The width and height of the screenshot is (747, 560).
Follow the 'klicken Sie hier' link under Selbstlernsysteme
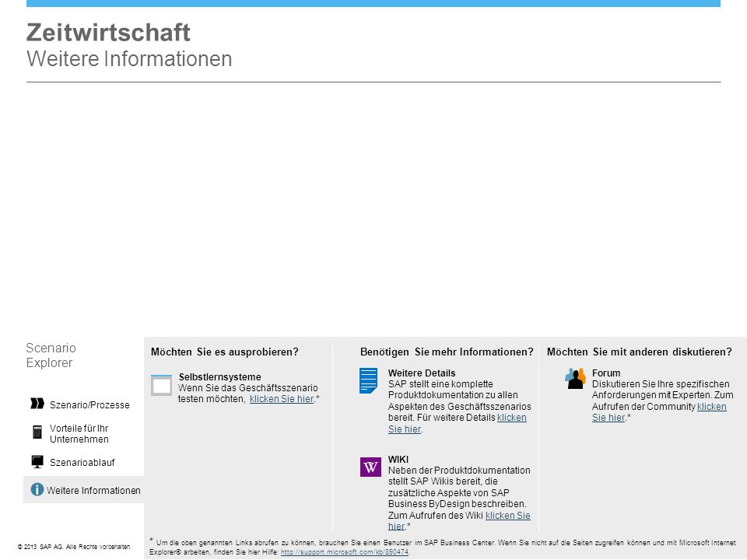[x=282, y=399]
